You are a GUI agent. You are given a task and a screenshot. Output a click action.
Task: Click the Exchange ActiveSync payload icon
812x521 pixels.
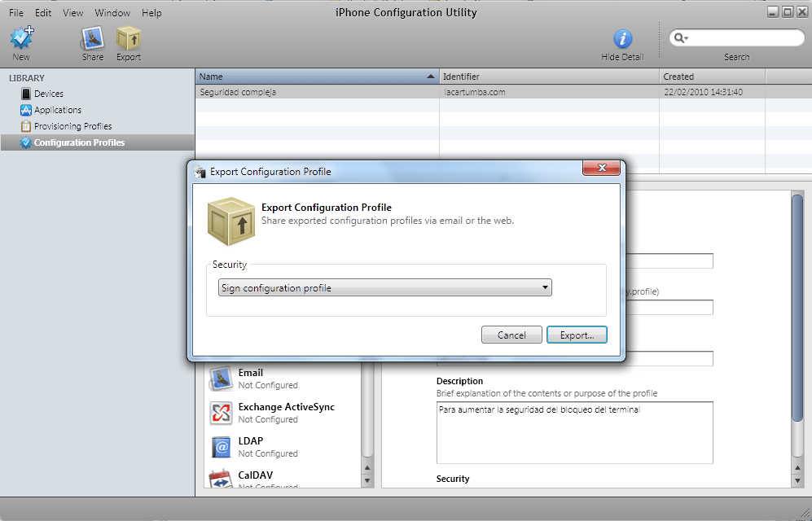222,413
